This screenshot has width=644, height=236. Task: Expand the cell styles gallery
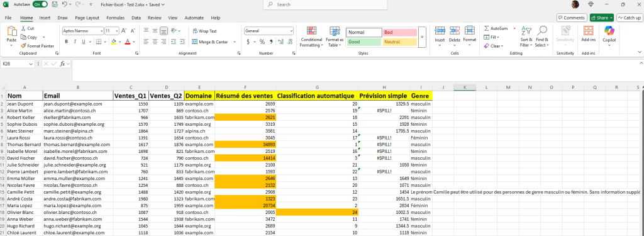tap(422, 37)
